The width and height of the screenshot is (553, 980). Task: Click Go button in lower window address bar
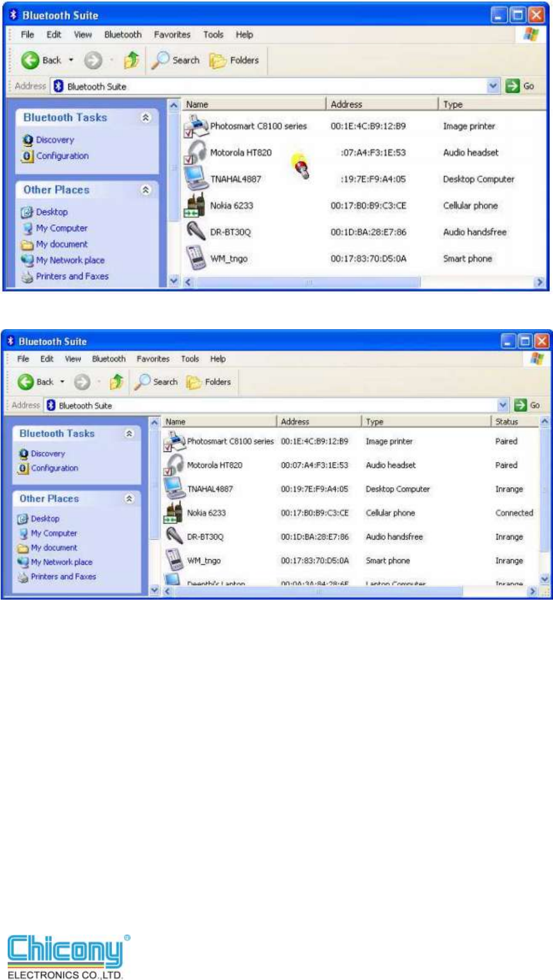pos(528,405)
